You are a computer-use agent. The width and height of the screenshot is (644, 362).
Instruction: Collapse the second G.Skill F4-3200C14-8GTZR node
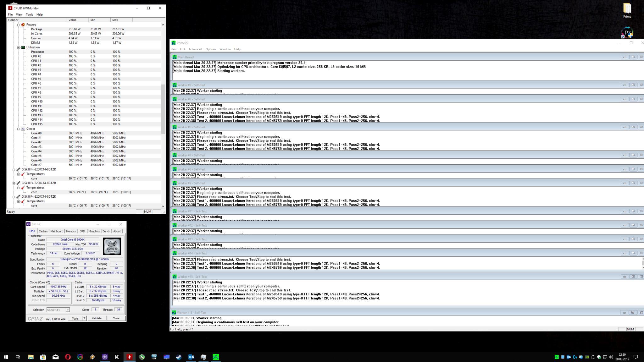(x=14, y=183)
